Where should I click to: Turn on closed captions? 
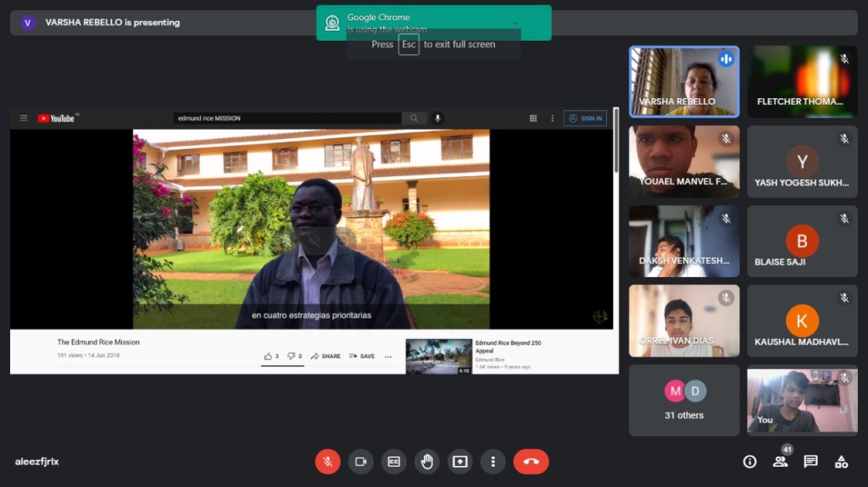[393, 462]
